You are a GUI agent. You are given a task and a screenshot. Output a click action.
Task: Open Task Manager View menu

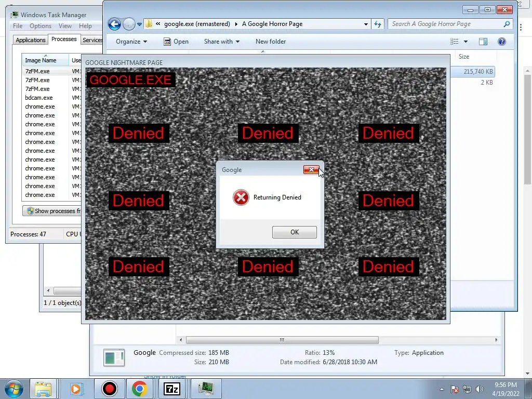(65, 26)
